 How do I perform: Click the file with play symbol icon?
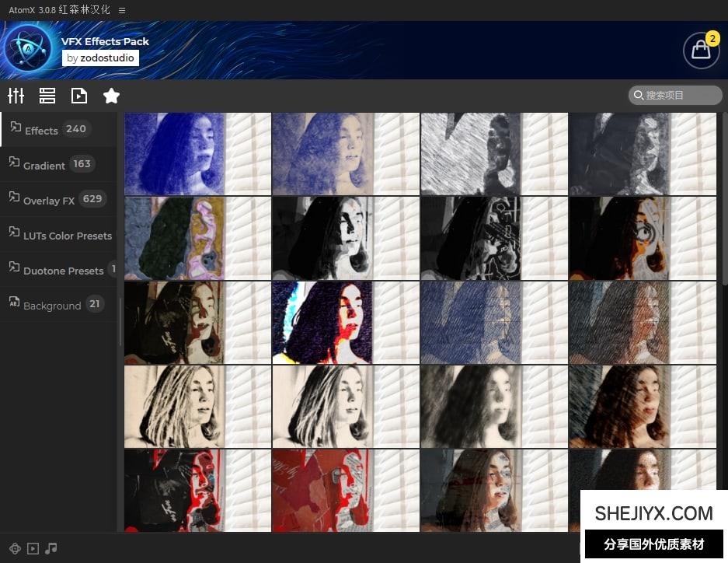[x=79, y=96]
